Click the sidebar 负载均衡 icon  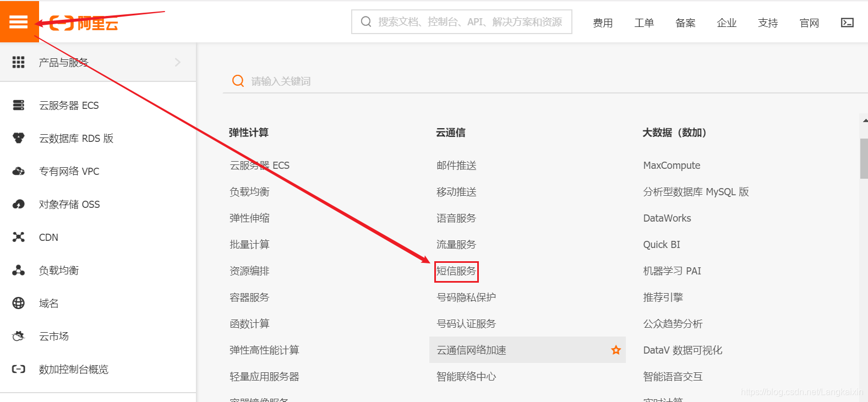point(19,270)
